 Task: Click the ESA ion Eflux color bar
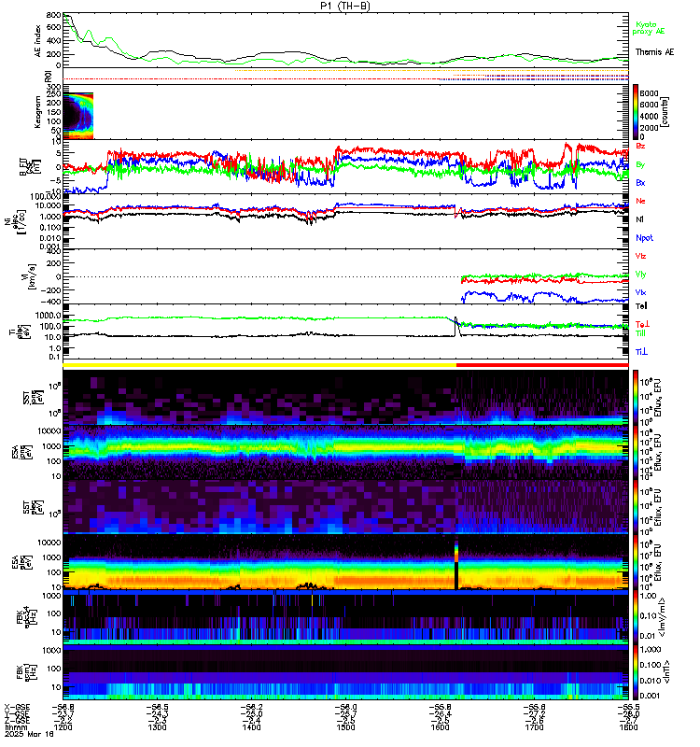point(636,452)
